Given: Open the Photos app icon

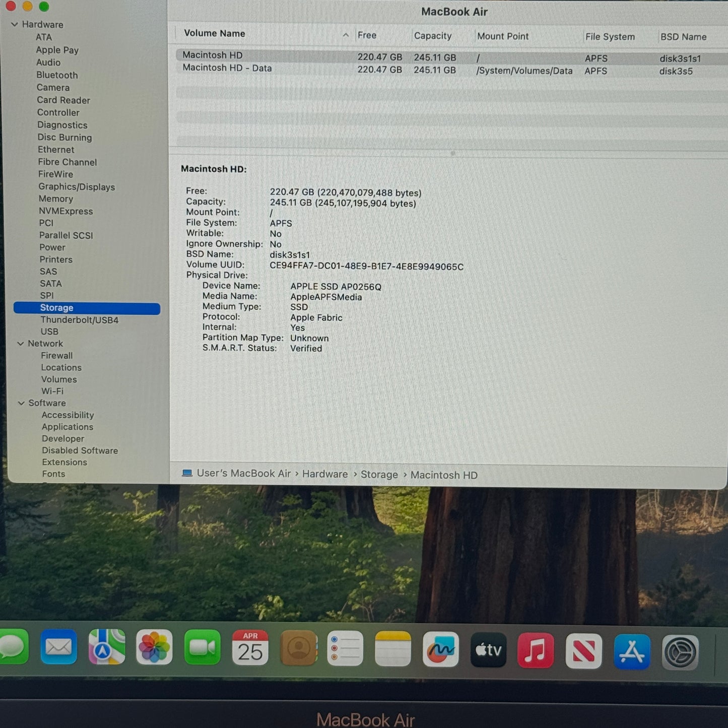Looking at the screenshot, I should pyautogui.click(x=154, y=647).
